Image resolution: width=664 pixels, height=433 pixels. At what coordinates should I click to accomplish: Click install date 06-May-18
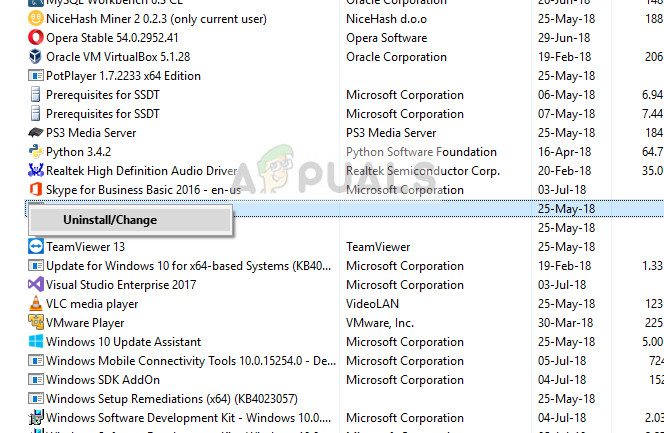coord(567,95)
